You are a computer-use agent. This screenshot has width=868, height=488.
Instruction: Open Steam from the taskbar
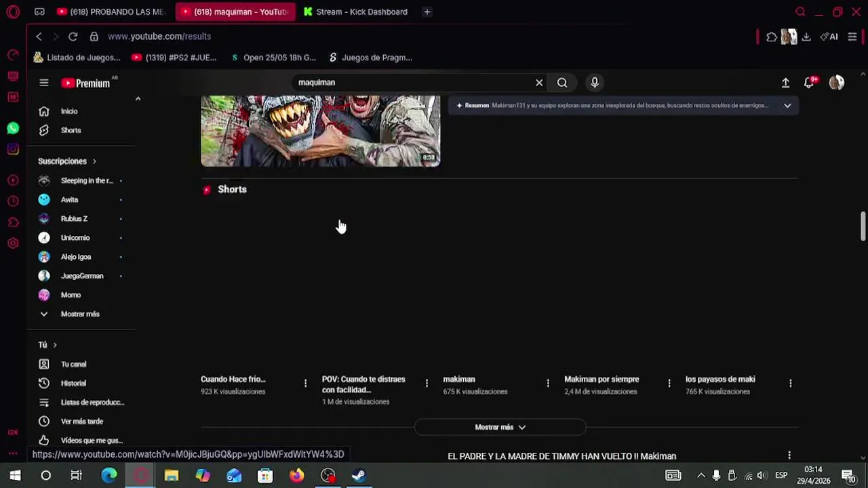(x=359, y=475)
